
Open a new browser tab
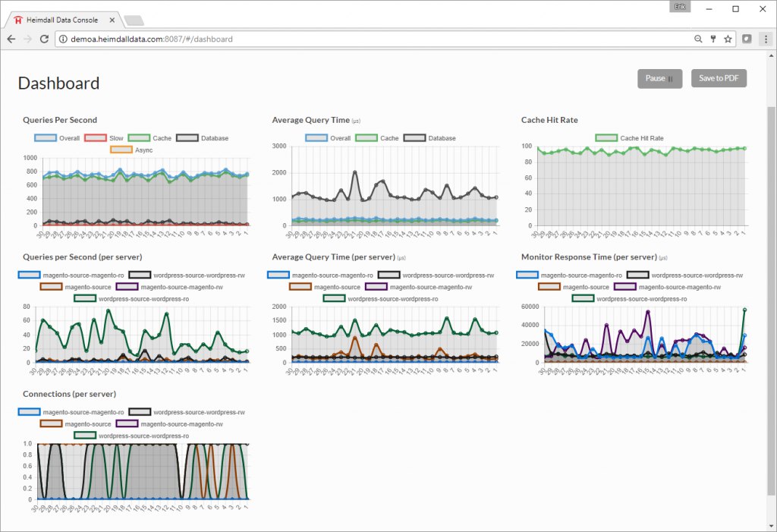coord(134,20)
